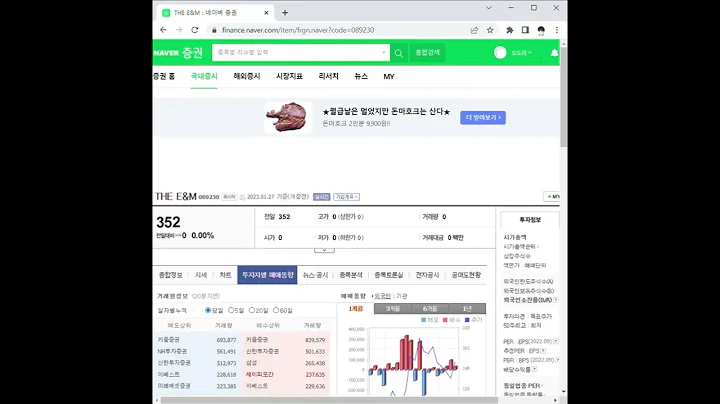The height and width of the screenshot is (404, 720).
Task: Click the help icon next to 외국인소진율
Action: (x=556, y=300)
